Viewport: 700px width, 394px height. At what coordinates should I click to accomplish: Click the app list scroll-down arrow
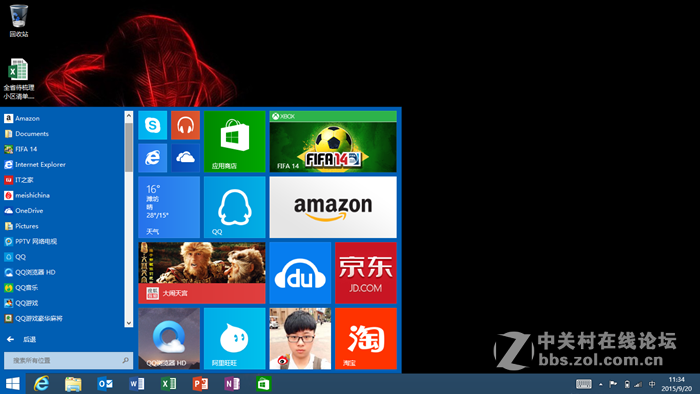coord(129,323)
